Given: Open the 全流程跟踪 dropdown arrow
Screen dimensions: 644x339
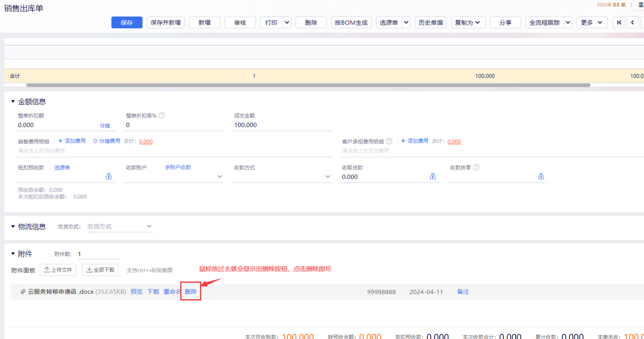Looking at the screenshot, I should point(568,23).
